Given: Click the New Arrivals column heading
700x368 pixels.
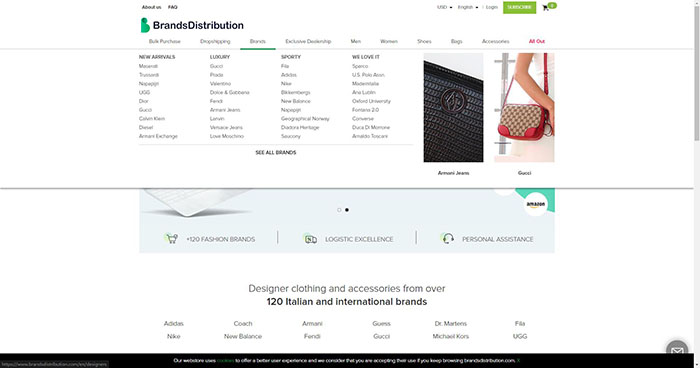Looking at the screenshot, I should pos(157,57).
